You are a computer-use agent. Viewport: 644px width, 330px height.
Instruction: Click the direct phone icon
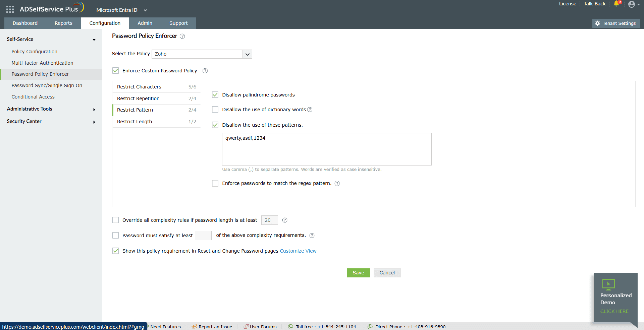[x=370, y=327]
